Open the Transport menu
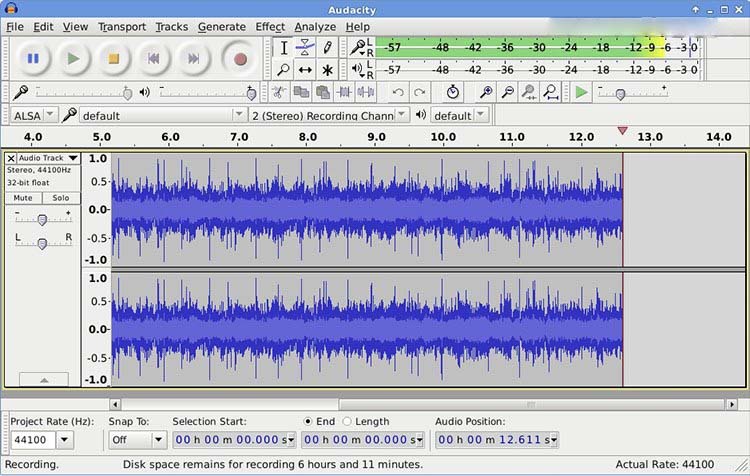This screenshot has height=476, width=750. (x=122, y=27)
